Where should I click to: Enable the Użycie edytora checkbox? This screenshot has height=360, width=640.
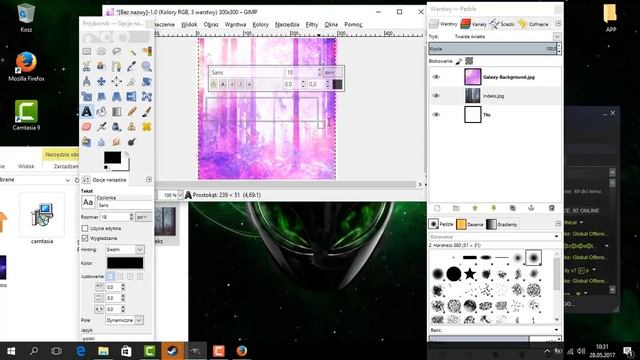pos(85,228)
